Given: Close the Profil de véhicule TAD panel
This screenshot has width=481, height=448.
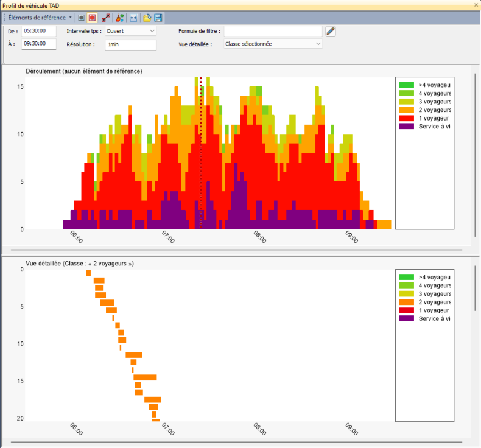Looking at the screenshot, I should coord(476,5).
